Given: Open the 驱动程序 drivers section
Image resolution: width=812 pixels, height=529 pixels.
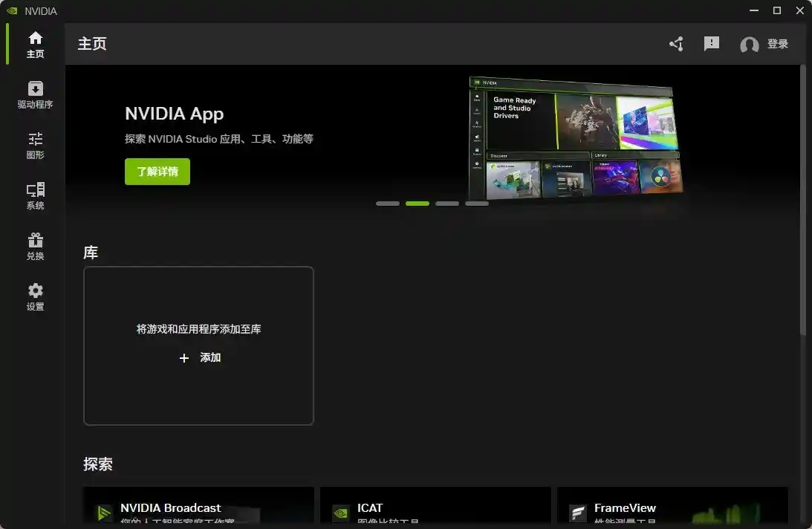Looking at the screenshot, I should tap(35, 95).
